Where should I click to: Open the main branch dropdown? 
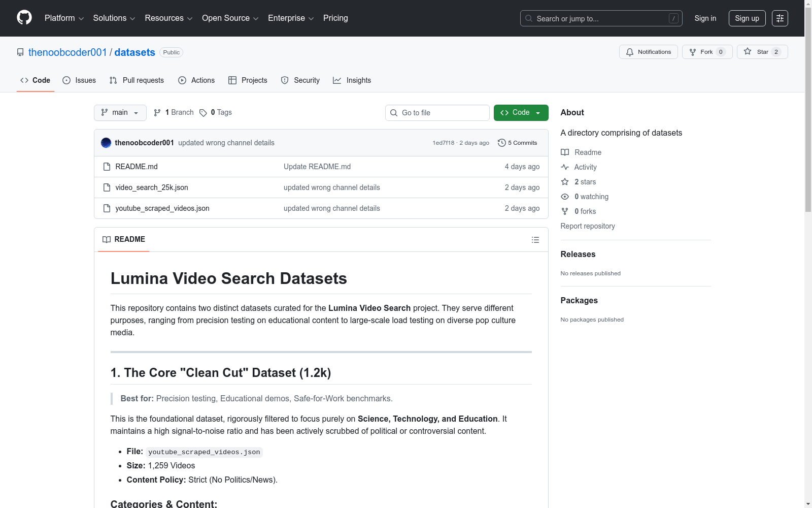pos(120,113)
